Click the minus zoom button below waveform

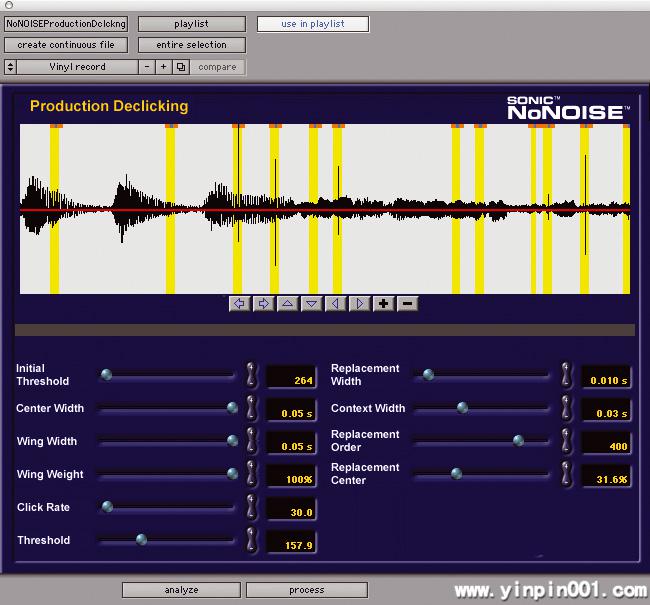click(x=407, y=304)
